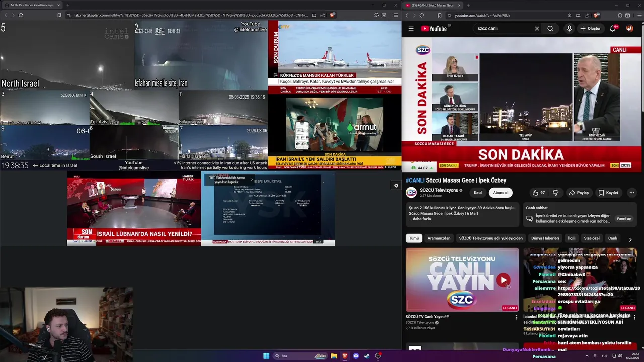The height and width of the screenshot is (362, 644).
Task: Open options for the second recommended video
Action: pyautogui.click(x=634, y=317)
